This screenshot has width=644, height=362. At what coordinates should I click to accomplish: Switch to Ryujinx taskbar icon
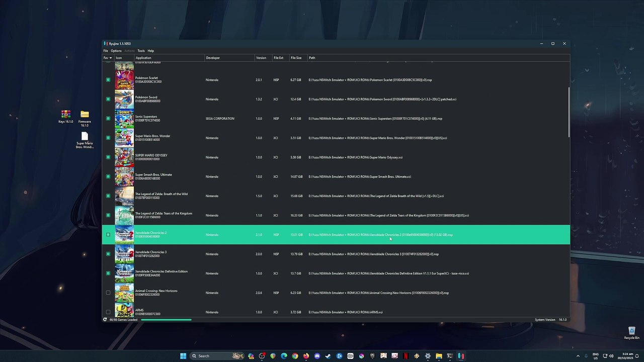tap(461, 356)
